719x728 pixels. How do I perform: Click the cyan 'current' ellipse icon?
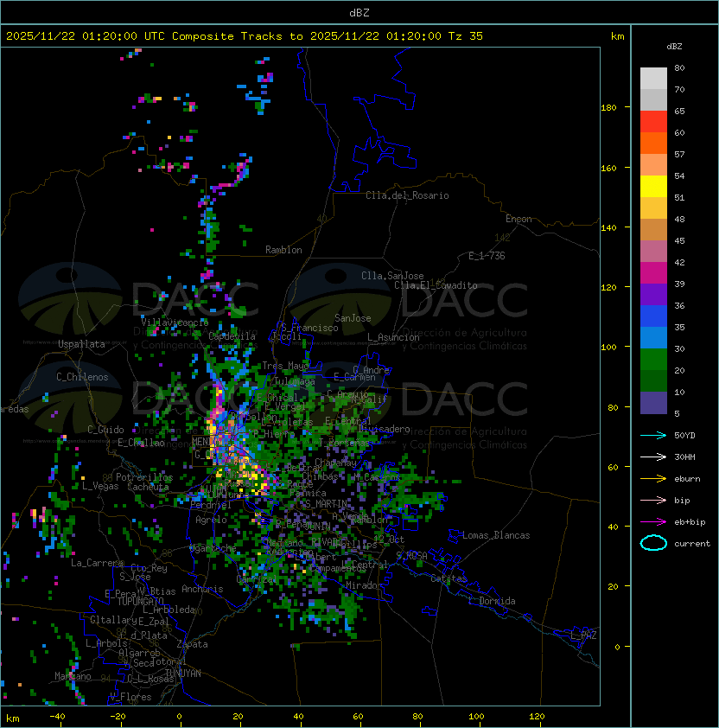653,543
